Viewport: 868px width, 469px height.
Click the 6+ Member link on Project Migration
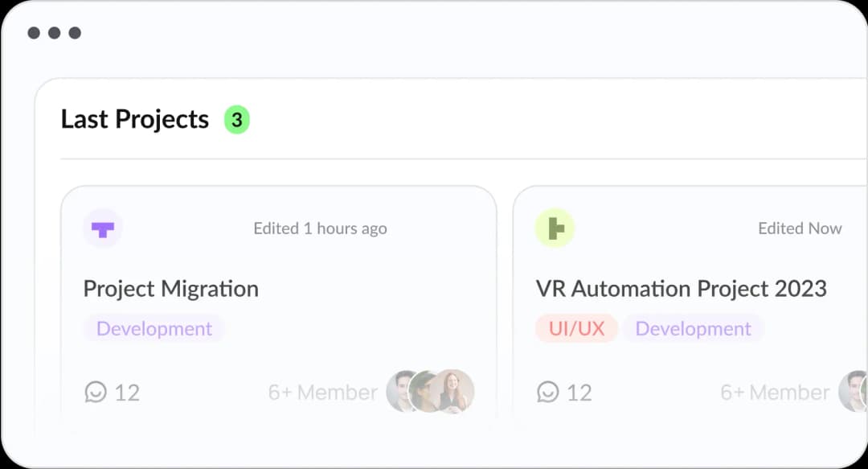pyautogui.click(x=321, y=393)
